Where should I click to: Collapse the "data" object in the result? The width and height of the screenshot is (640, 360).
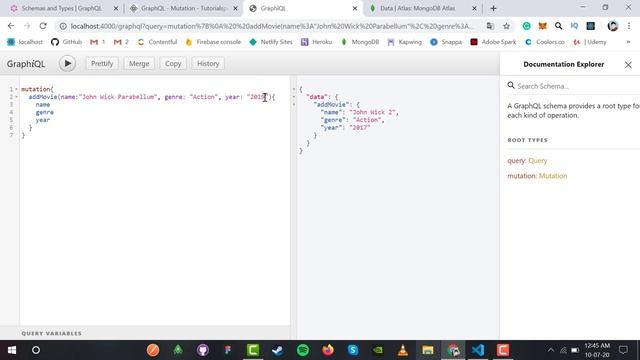click(x=294, y=97)
